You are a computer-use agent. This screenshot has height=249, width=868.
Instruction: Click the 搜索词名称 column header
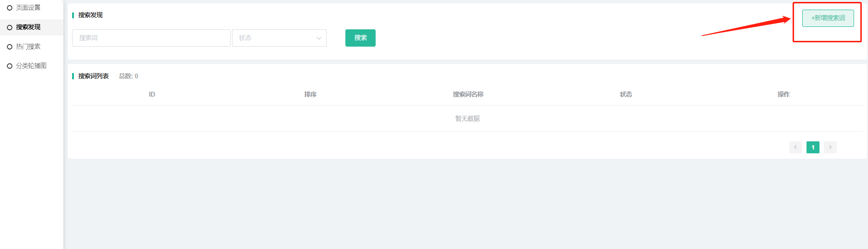coord(468,95)
